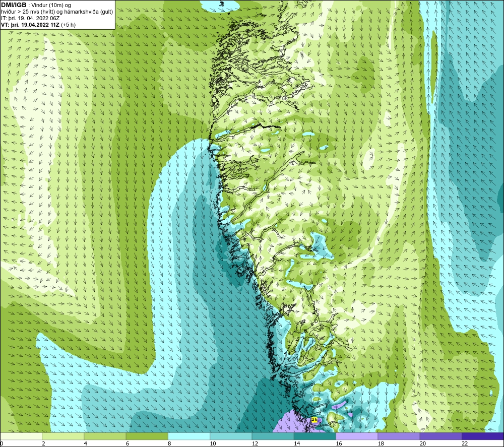Click the scale label '12'

[x=255, y=443]
